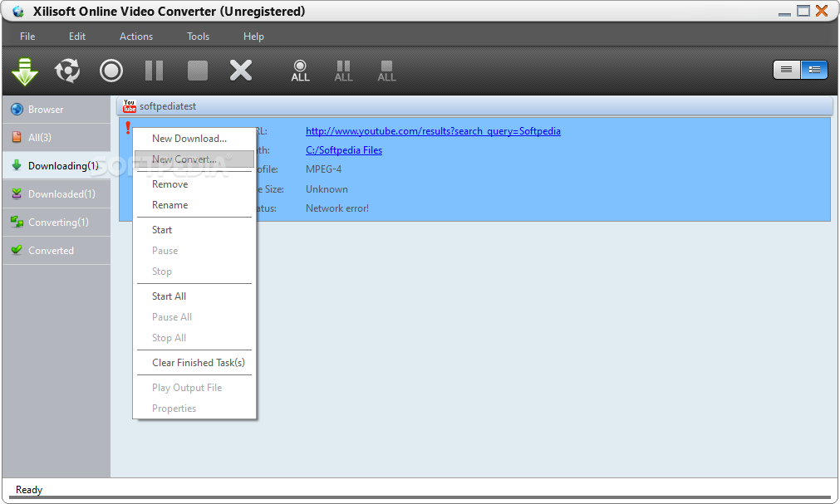840x504 pixels.
Task: Click the softpediatest task title
Action: click(168, 106)
